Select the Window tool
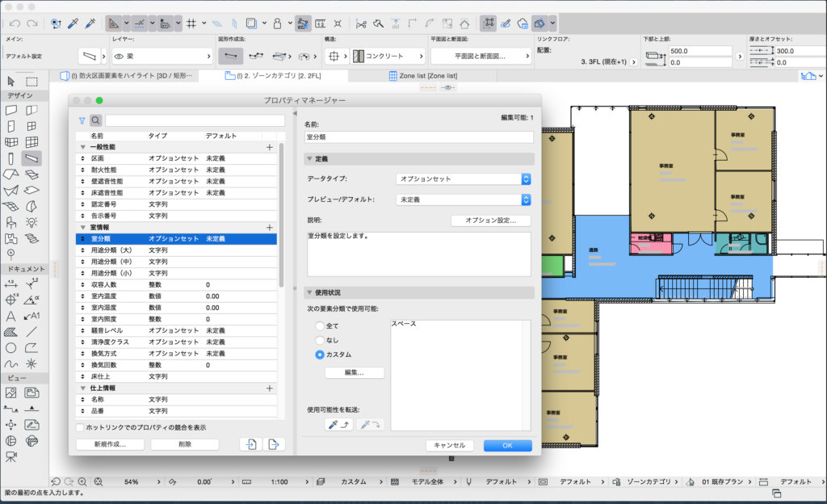This screenshot has width=827, height=504. pos(31,126)
